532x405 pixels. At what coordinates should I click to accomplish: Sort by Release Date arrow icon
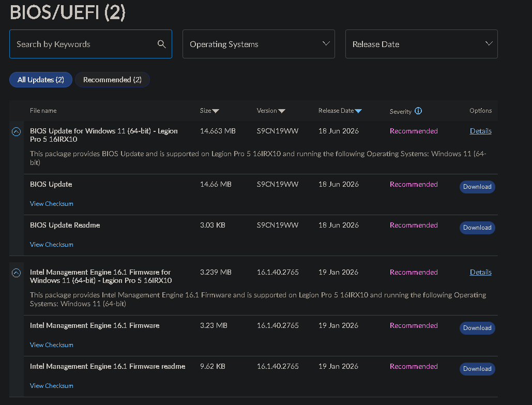click(x=358, y=111)
